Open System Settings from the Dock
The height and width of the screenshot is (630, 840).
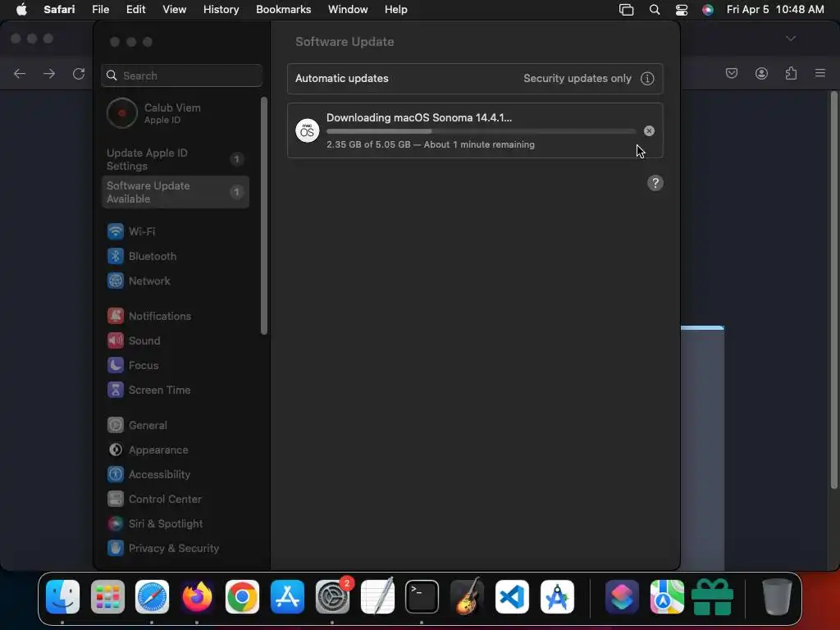point(332,597)
